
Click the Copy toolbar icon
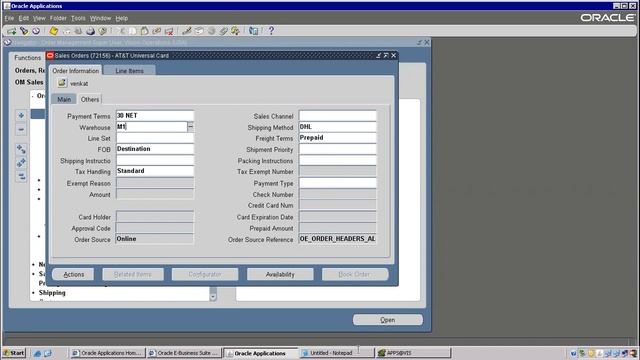click(132, 31)
